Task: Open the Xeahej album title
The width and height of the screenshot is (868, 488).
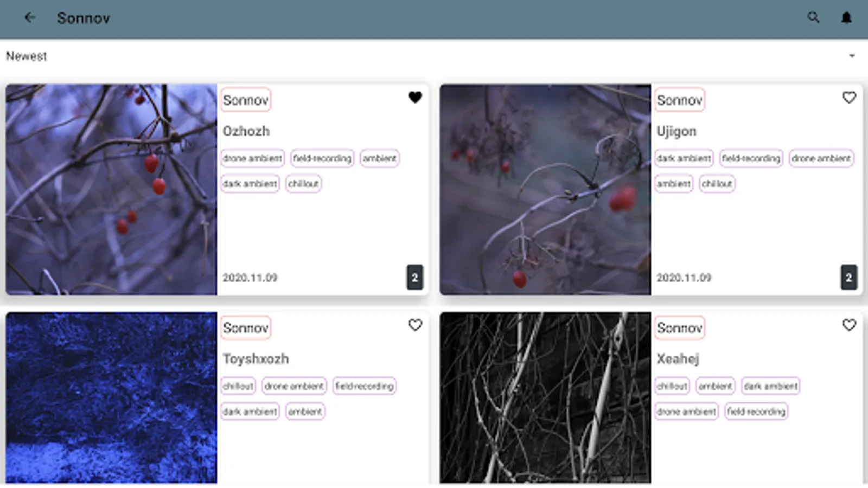Action: pyautogui.click(x=678, y=359)
